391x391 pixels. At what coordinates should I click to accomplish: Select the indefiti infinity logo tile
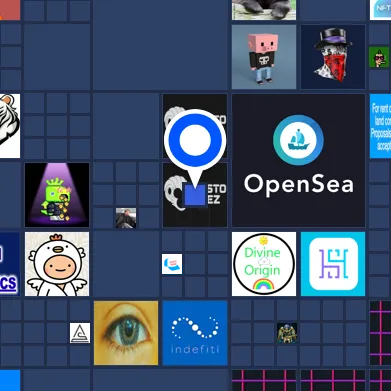[195, 333]
